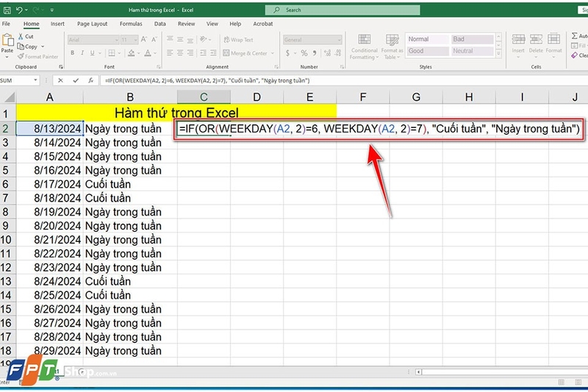Toggle Wrap Text
This screenshot has width=588, height=392.
tap(238, 40)
